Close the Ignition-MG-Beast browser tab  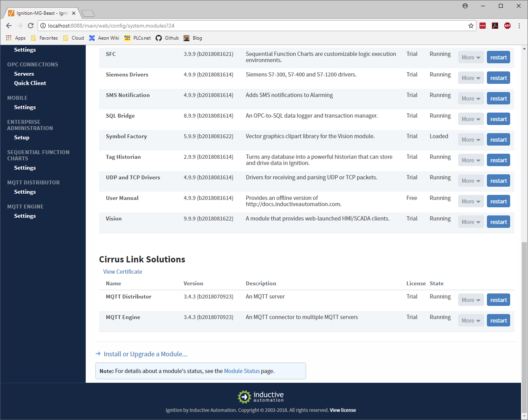pos(74,13)
